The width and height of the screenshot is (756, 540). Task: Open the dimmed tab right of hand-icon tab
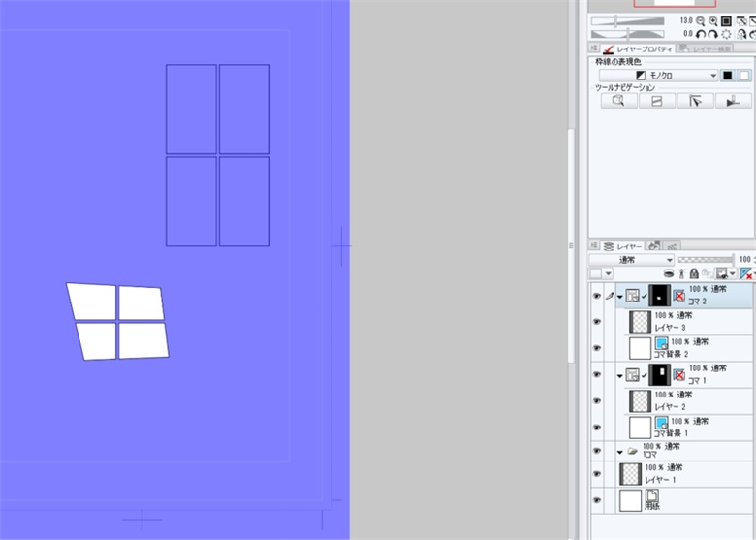672,246
